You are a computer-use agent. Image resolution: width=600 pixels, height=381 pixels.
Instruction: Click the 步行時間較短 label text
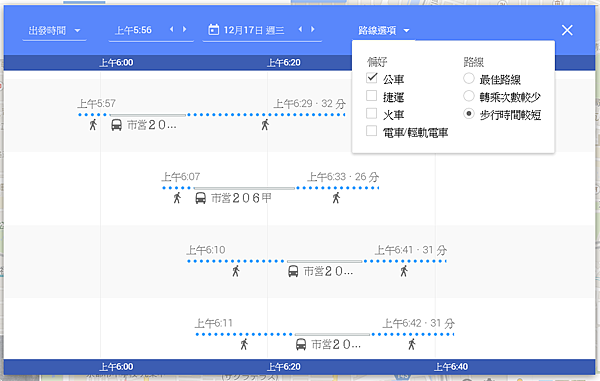click(510, 115)
